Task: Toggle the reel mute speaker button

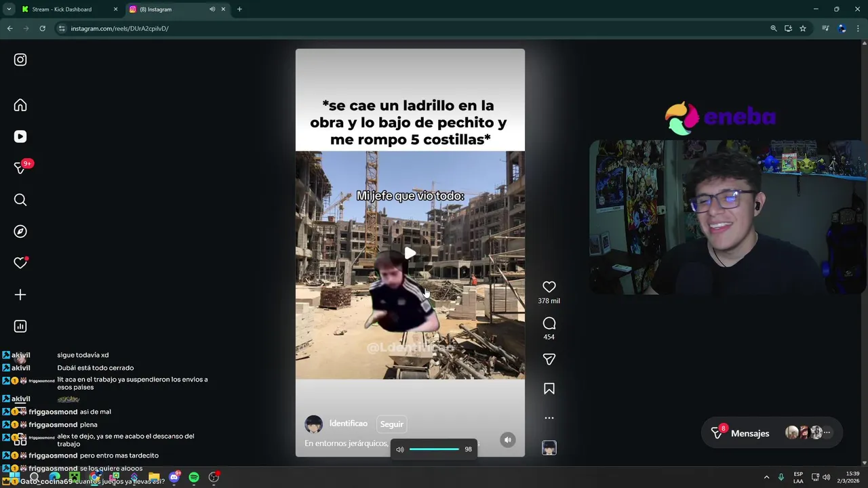Action: point(508,440)
